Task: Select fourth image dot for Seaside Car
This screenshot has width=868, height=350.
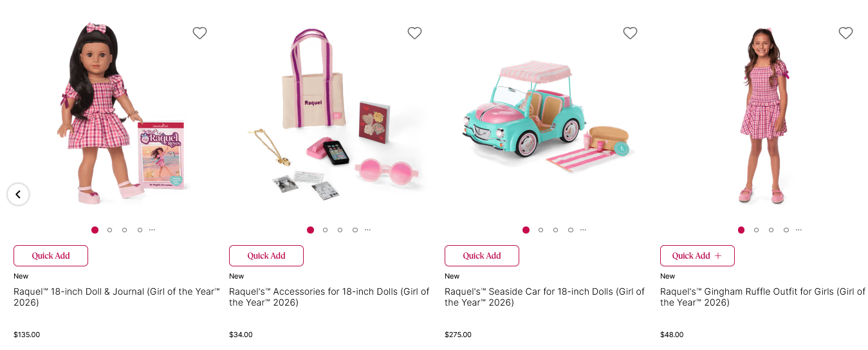Action: click(x=570, y=230)
